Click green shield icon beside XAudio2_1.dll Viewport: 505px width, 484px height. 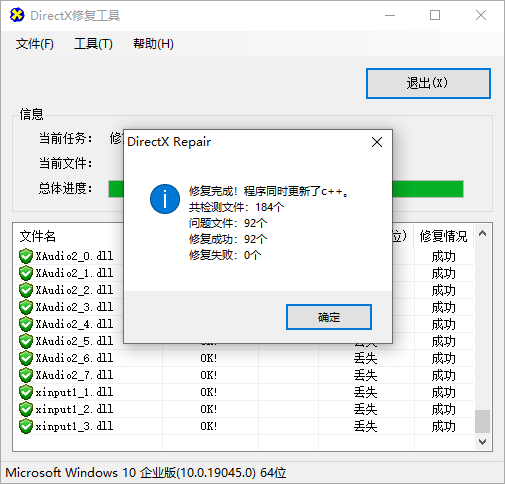[x=26, y=273]
